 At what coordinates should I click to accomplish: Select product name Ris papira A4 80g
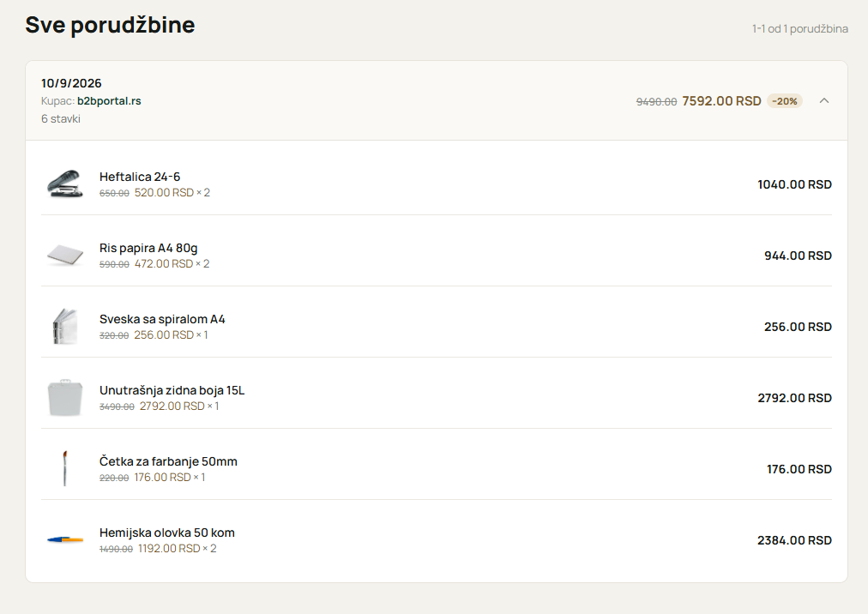(x=148, y=248)
